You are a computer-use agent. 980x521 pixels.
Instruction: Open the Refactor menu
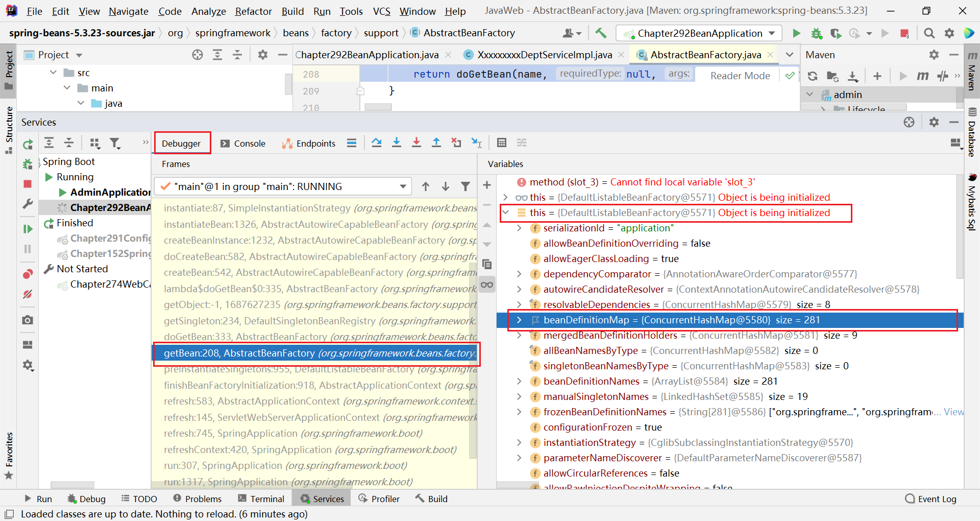(253, 11)
